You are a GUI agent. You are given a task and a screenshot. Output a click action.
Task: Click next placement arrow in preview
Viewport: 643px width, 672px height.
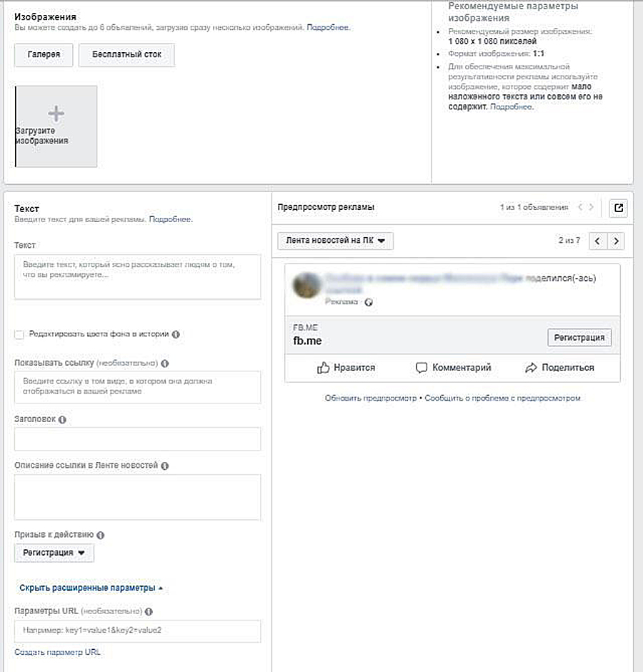pos(617,241)
